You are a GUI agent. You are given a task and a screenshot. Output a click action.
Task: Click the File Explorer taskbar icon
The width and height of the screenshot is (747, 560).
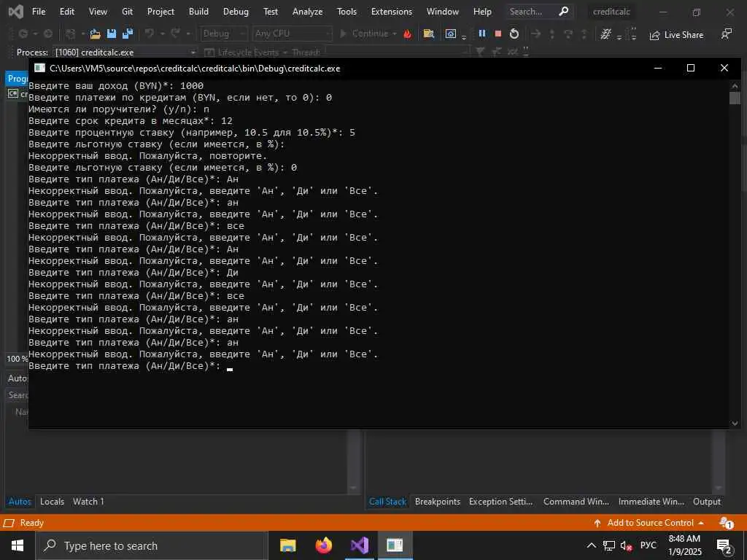coord(287,545)
